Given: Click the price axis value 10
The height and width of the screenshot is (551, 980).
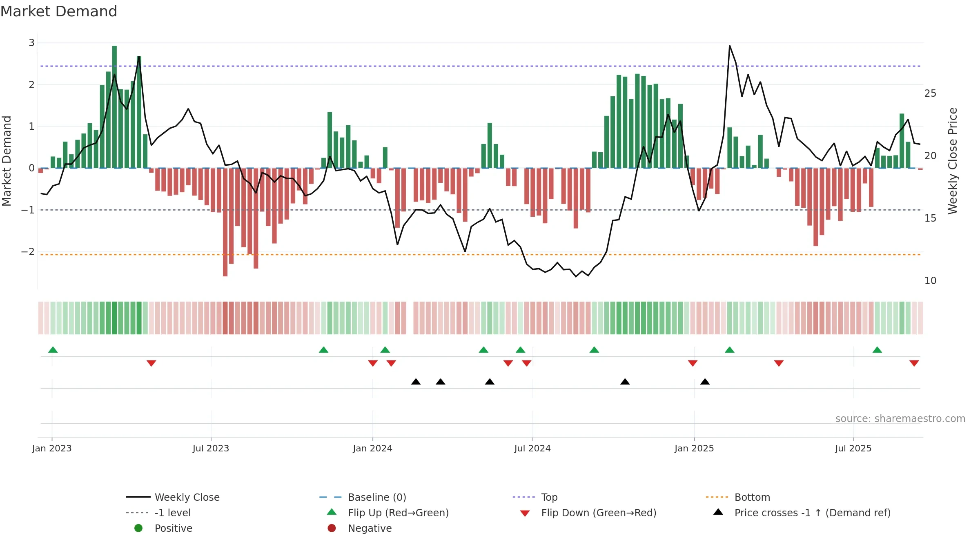Looking at the screenshot, I should tap(930, 281).
